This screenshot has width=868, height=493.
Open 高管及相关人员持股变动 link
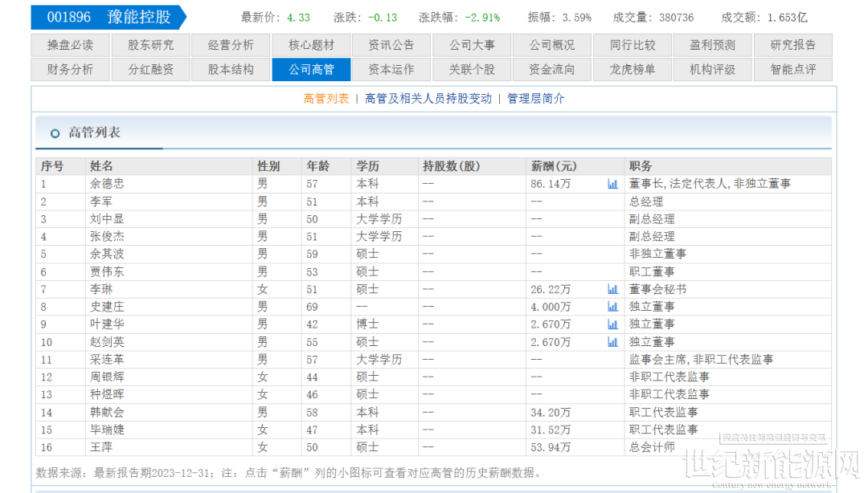click(428, 99)
